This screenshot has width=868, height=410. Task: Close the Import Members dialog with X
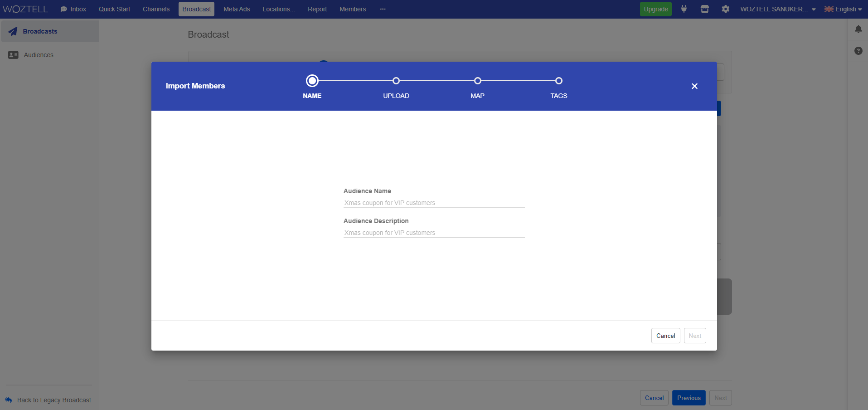(x=694, y=86)
